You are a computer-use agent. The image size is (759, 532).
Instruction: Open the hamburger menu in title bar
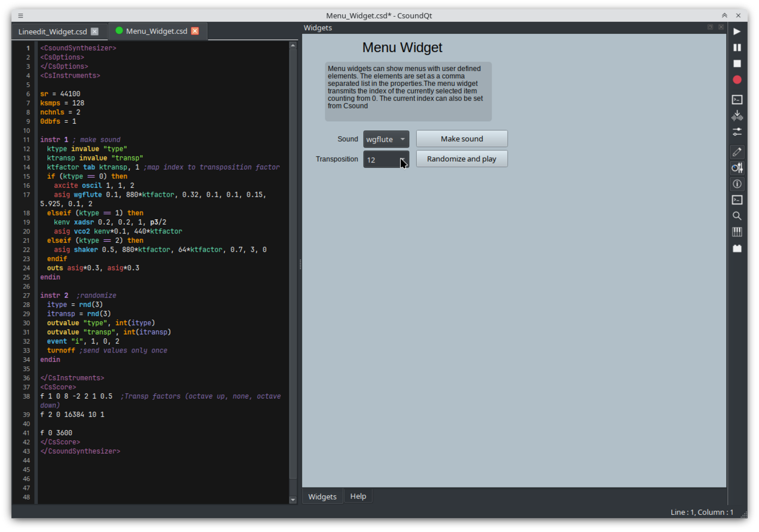pos(21,15)
